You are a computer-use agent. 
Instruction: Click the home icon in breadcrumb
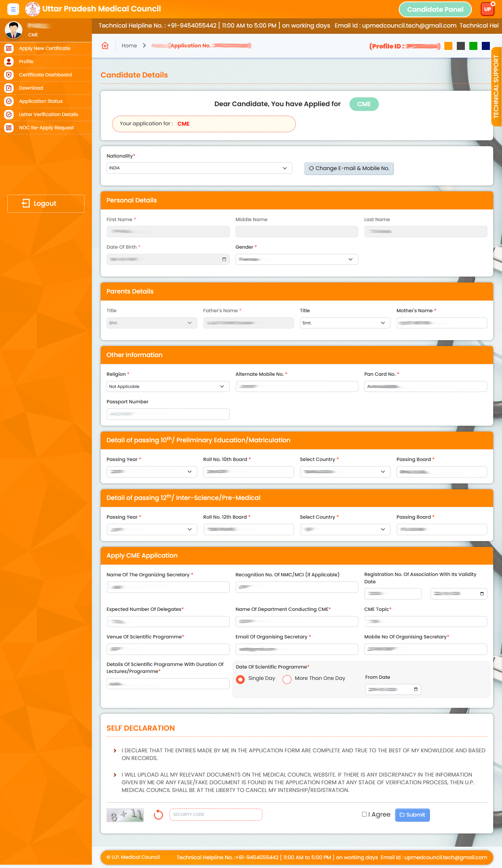click(x=105, y=46)
